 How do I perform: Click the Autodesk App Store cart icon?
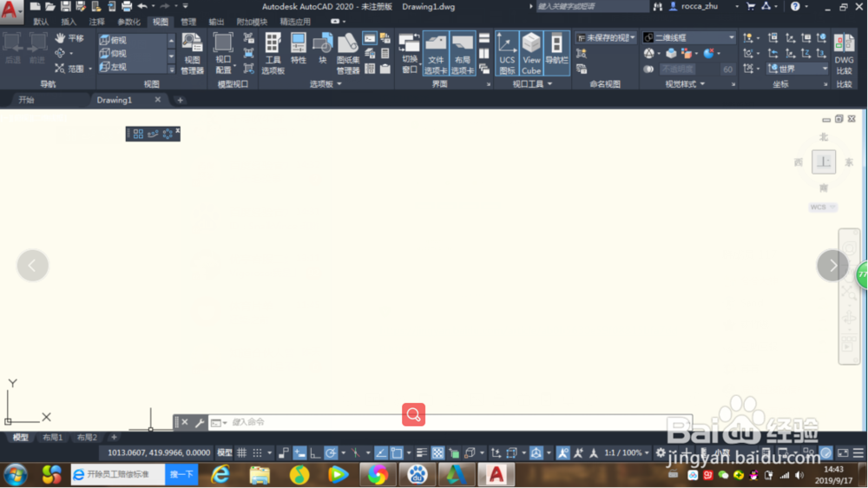tap(751, 7)
